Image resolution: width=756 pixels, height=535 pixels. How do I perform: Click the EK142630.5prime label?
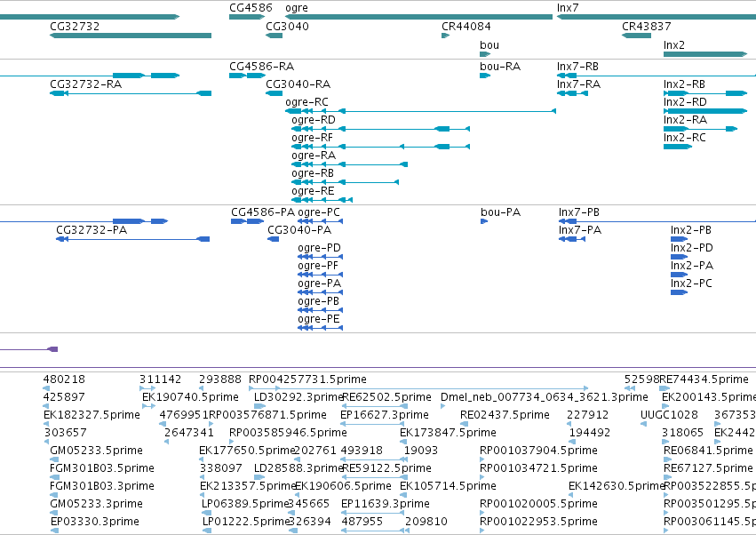coord(617,486)
